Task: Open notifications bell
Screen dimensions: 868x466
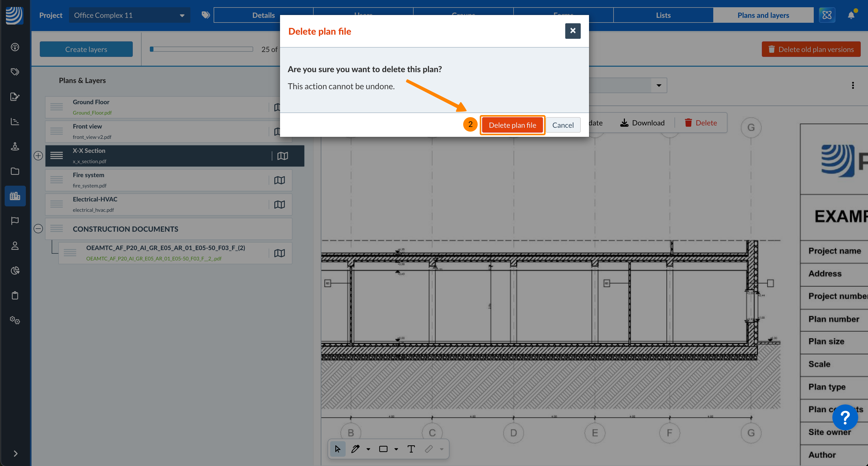Action: (851, 15)
